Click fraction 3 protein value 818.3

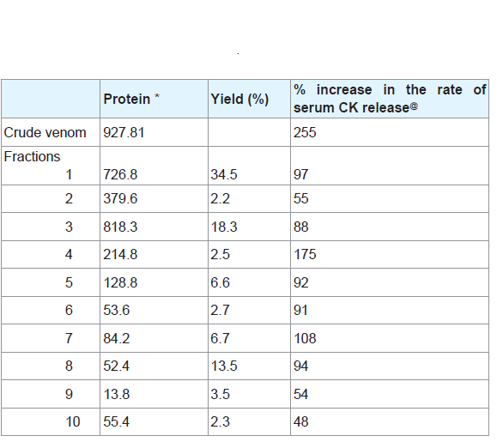[x=120, y=227]
